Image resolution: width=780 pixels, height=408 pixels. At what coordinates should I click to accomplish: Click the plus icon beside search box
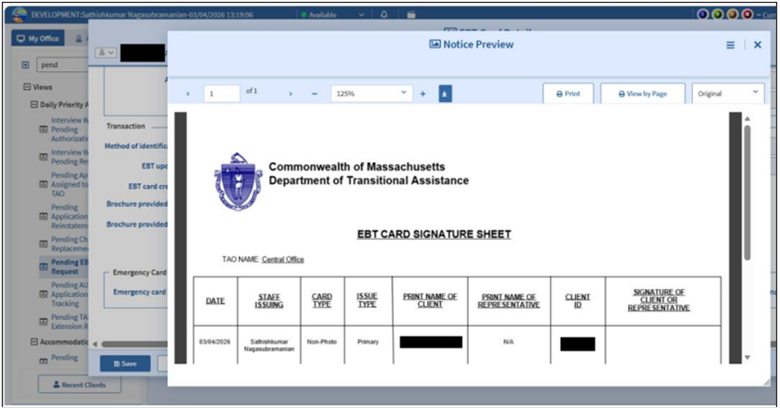(x=25, y=65)
